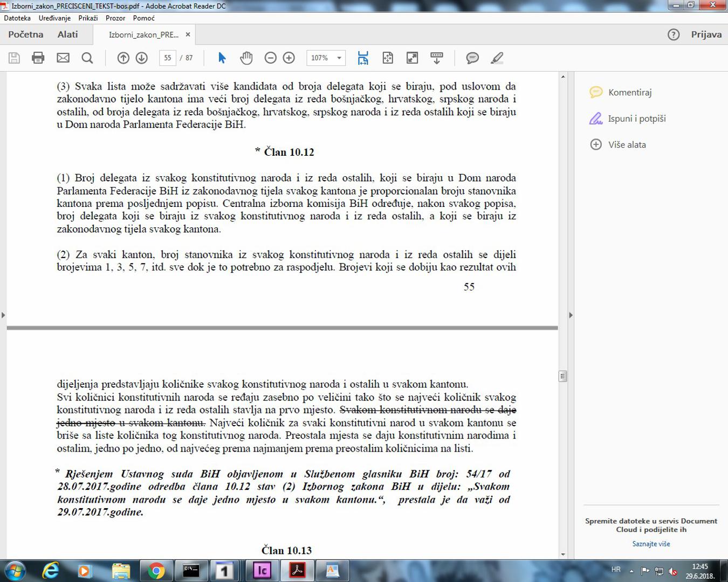Screen dimensions: 728x582
Task: Collapse the right tools pane arrow
Action: tap(571, 315)
